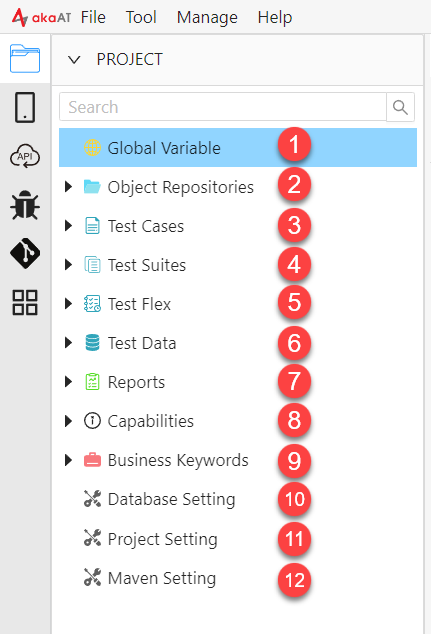The width and height of the screenshot is (431, 634).
Task: Open the Git source control icon
Action: 25,253
